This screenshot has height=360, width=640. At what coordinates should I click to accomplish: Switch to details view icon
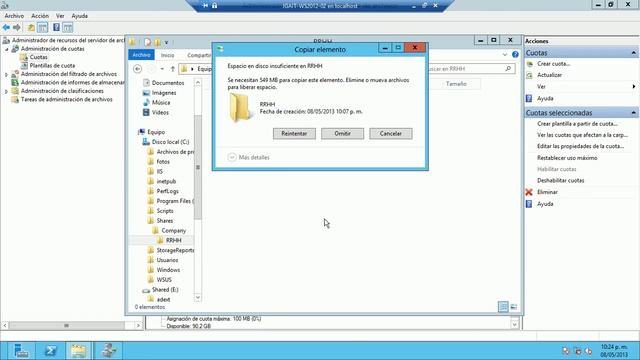pos(503,307)
